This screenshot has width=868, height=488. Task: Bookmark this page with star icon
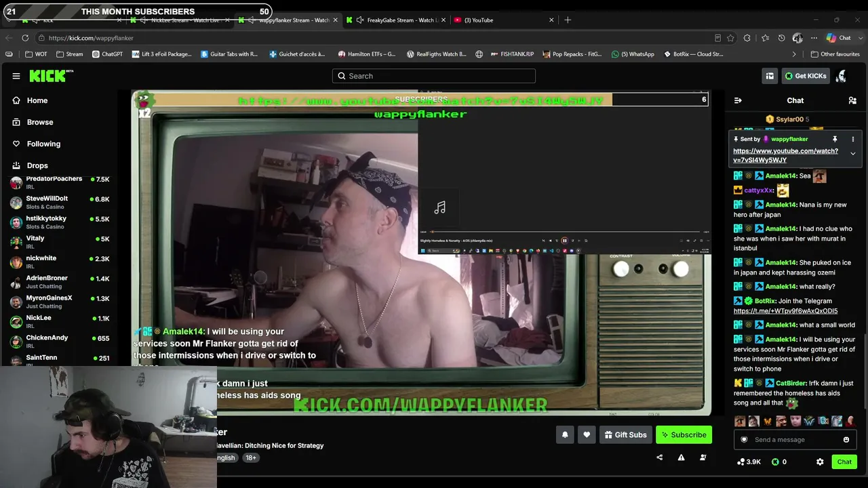[x=730, y=38]
